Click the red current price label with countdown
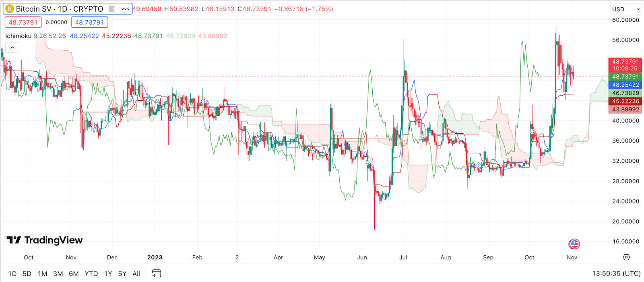Screen dimensions: 644x282 [625, 65]
